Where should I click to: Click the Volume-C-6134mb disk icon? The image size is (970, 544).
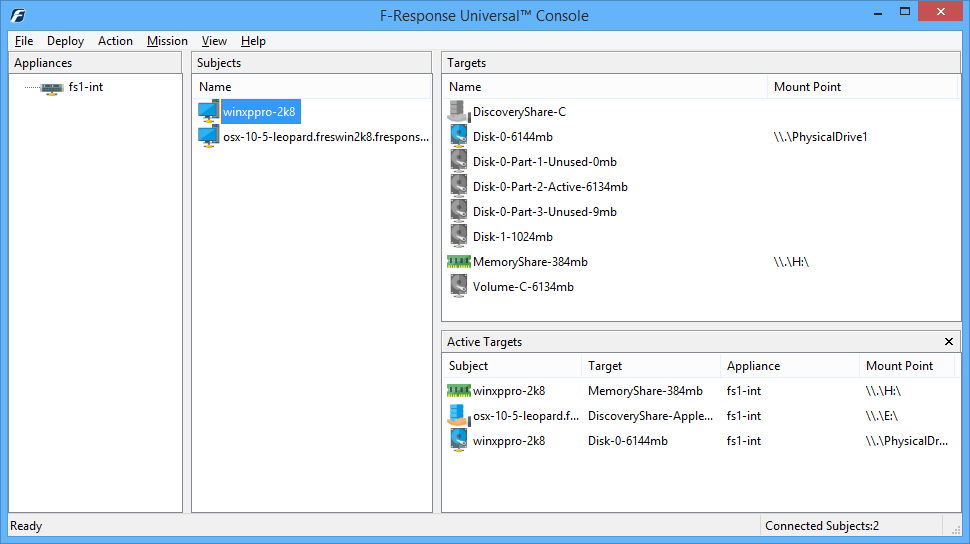[458, 287]
